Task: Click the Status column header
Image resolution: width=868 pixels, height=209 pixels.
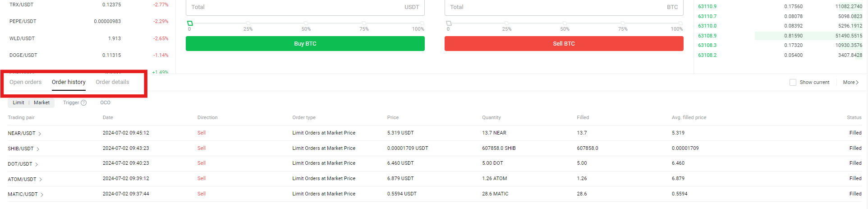Action: (854, 117)
